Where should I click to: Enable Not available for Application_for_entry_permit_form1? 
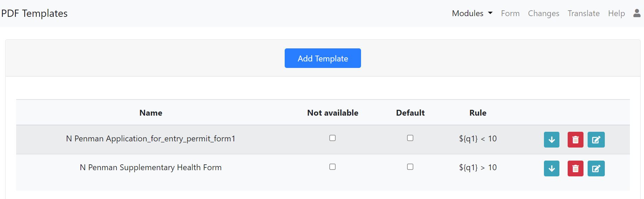coord(332,138)
